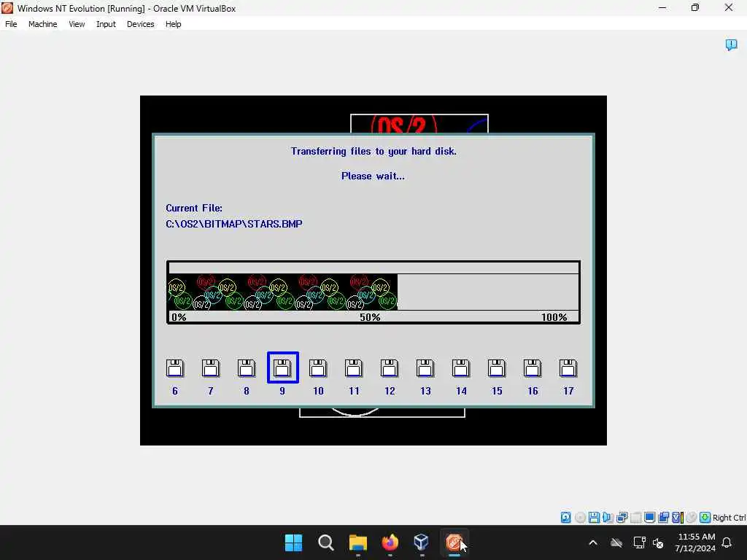
Task: Click the network tray icon
Action: pyautogui.click(x=639, y=542)
